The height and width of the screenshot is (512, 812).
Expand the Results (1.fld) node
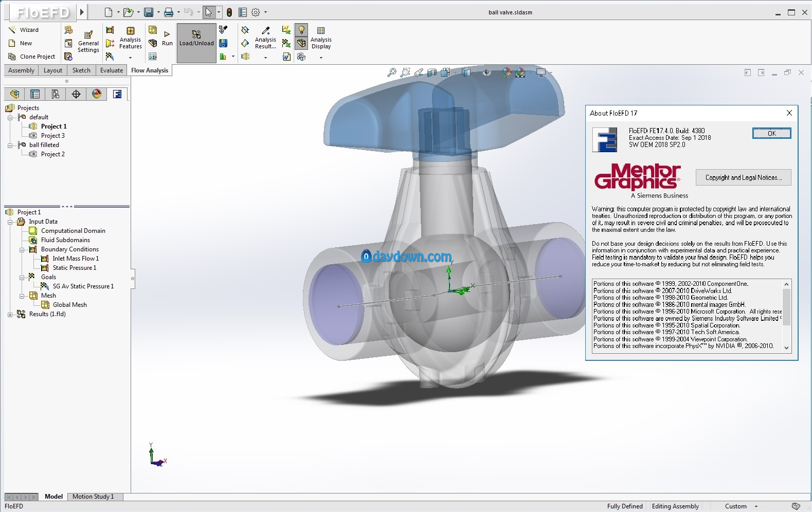10,315
